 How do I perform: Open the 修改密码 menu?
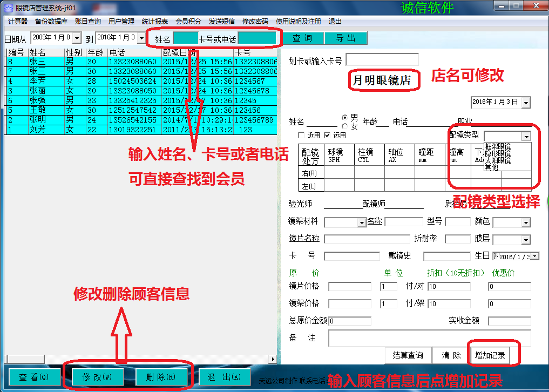tap(255, 22)
